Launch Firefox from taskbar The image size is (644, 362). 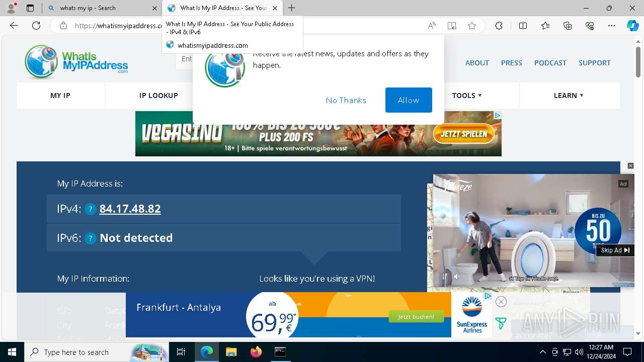256,352
